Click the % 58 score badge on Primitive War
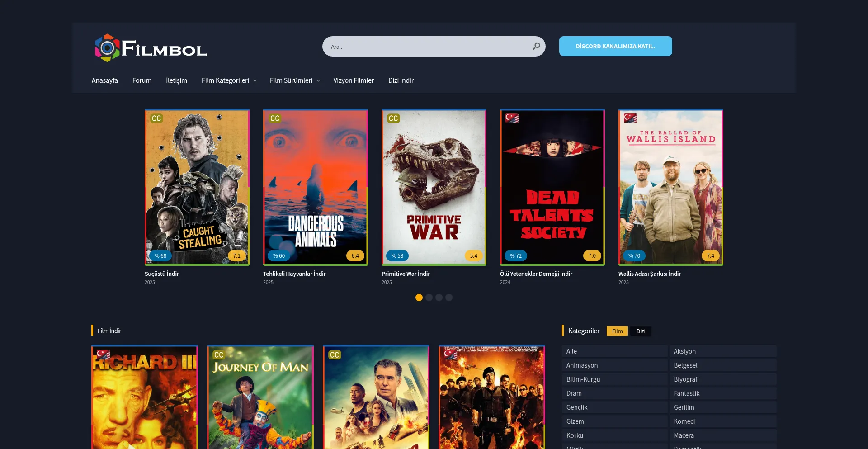The width and height of the screenshot is (868, 449). [x=397, y=256]
